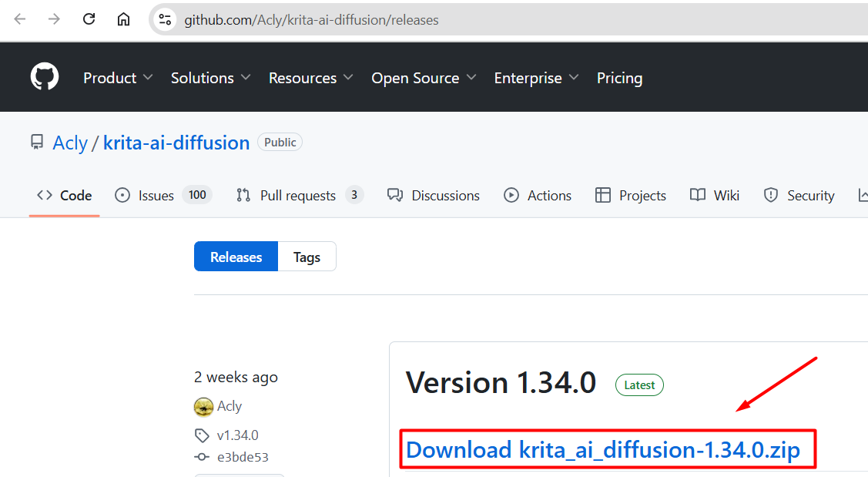The height and width of the screenshot is (477, 868).
Task: Click the address bar URL field
Action: [462, 20]
